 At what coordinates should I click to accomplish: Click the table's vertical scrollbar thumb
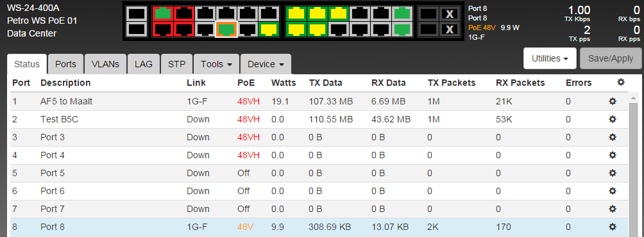pyautogui.click(x=634, y=170)
